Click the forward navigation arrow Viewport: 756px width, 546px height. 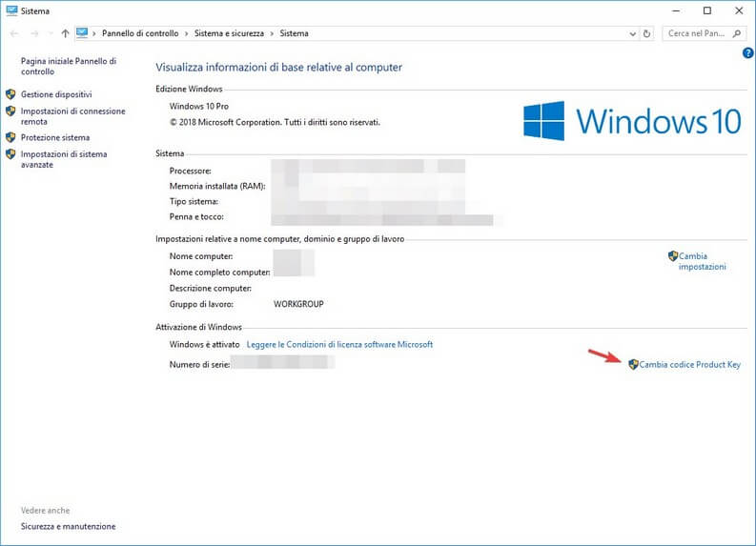[x=34, y=33]
